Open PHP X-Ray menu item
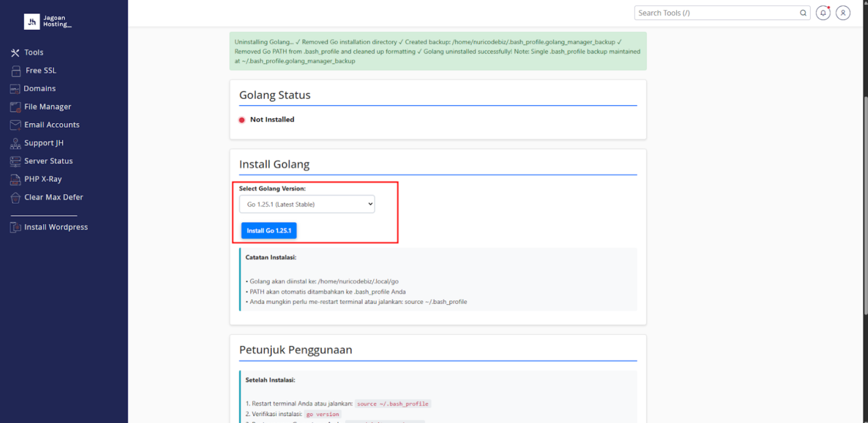 pos(43,179)
